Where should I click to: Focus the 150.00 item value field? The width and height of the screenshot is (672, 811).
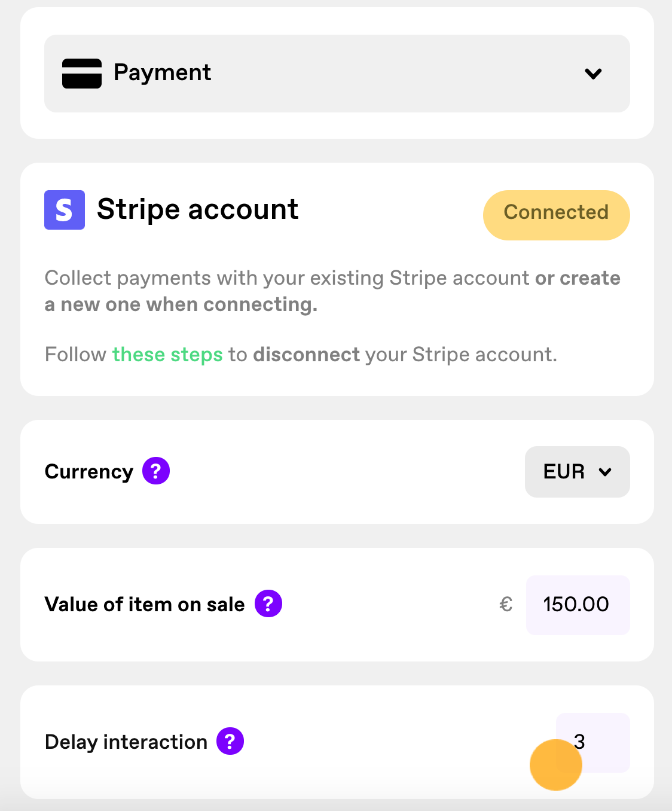pos(578,605)
